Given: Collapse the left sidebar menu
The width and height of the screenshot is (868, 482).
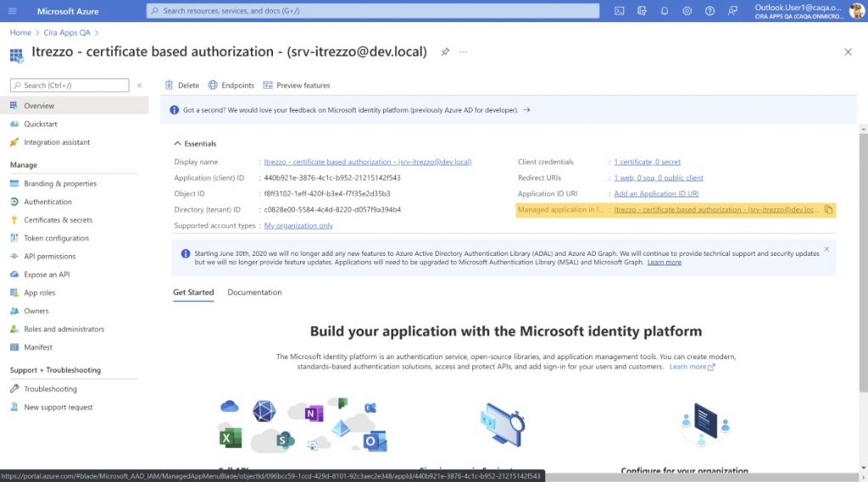Looking at the screenshot, I should (x=140, y=86).
